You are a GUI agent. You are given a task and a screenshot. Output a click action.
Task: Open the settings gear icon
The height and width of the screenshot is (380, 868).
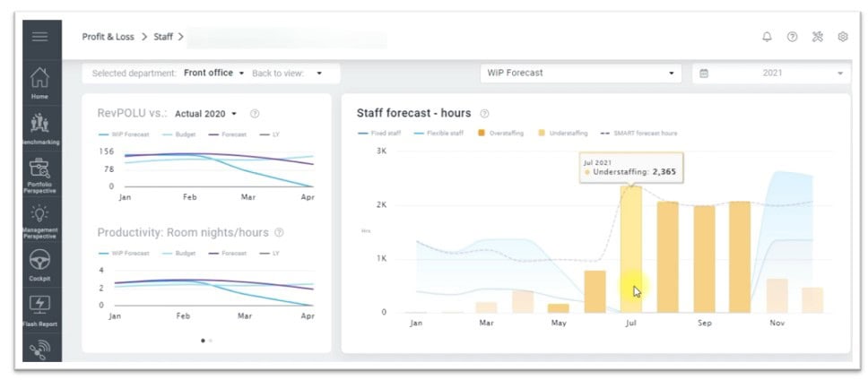(843, 37)
